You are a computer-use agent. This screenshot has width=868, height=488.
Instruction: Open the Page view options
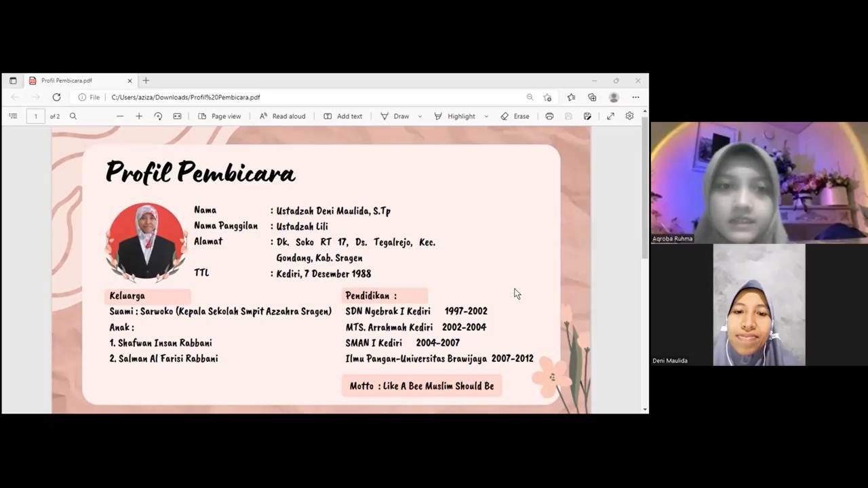[x=219, y=116]
